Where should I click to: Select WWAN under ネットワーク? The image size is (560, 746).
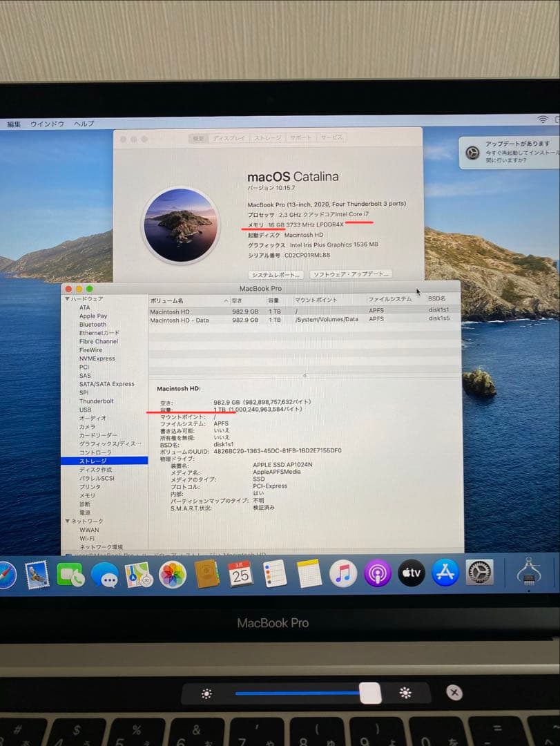point(89,530)
